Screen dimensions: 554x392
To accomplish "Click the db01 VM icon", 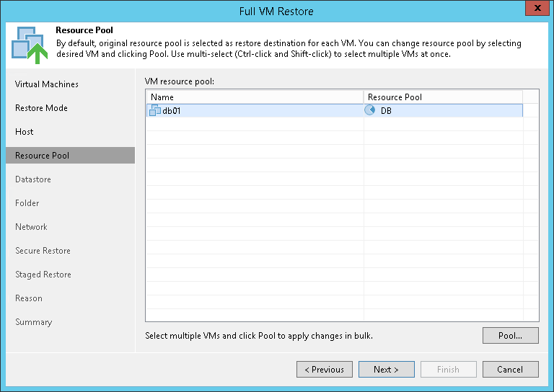I will (154, 110).
